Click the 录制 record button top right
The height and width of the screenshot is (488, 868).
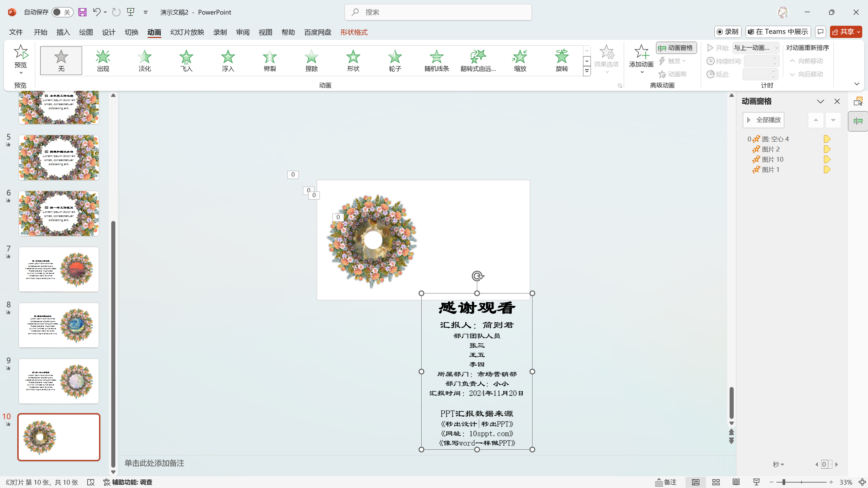coord(728,32)
